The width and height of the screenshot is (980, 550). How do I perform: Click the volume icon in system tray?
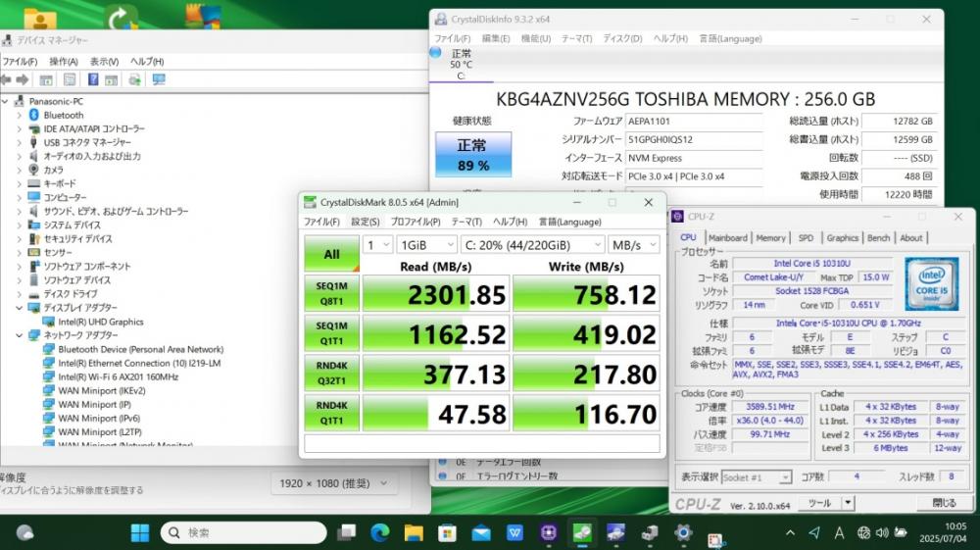coord(882,533)
